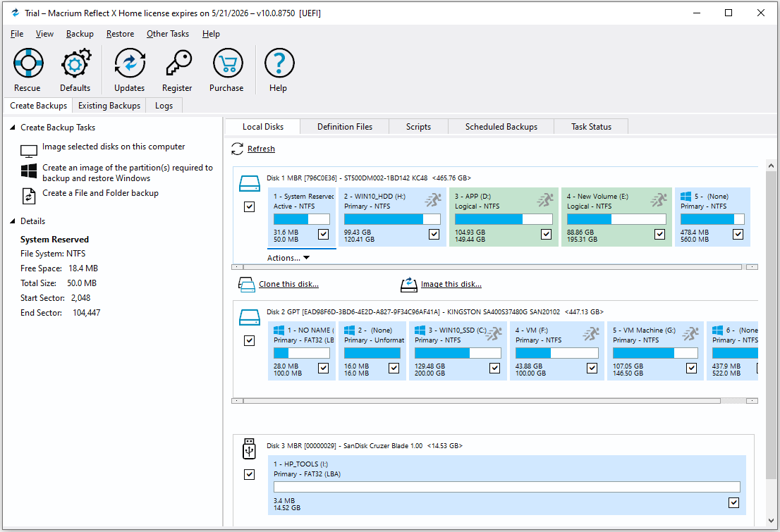Click the Refresh arrows icon
This screenshot has height=532, width=780.
237,149
